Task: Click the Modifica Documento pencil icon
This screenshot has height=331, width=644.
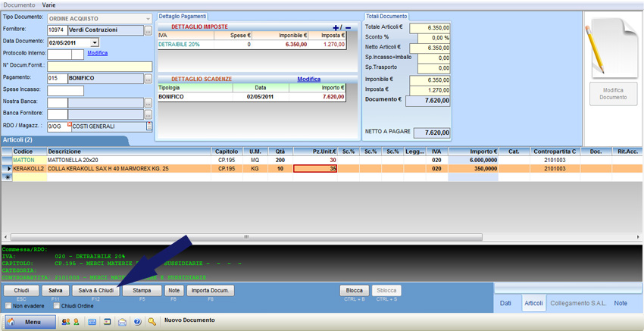Action: coord(613,47)
